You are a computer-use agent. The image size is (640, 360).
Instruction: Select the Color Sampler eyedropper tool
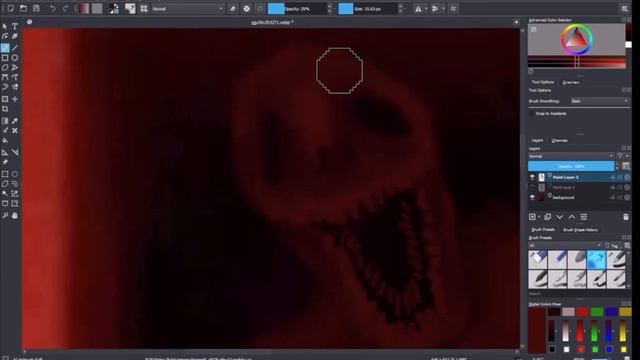pyautogui.click(x=15, y=121)
